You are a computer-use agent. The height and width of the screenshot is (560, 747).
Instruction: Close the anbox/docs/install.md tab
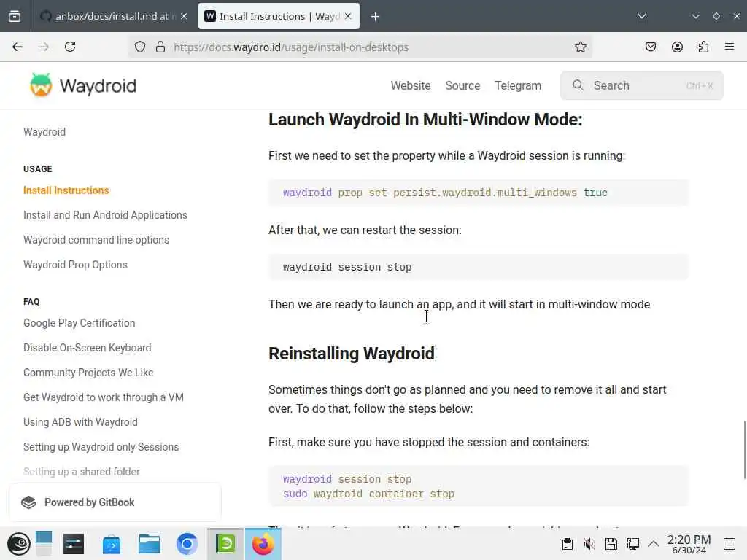tap(184, 16)
